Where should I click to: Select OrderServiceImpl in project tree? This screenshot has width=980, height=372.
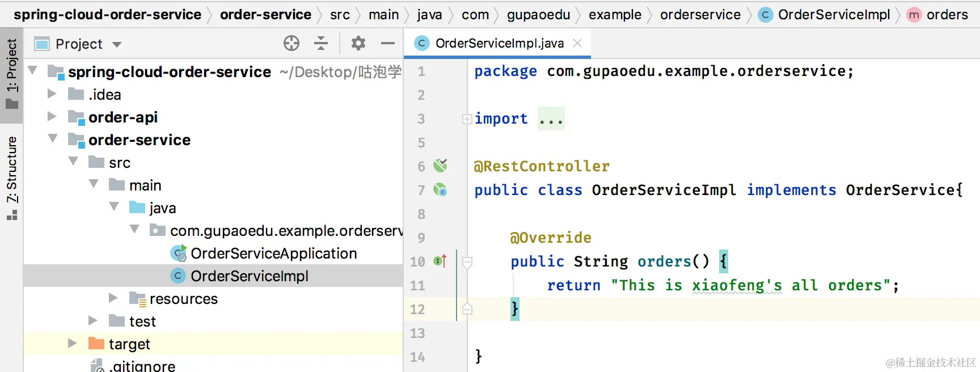pos(213,276)
